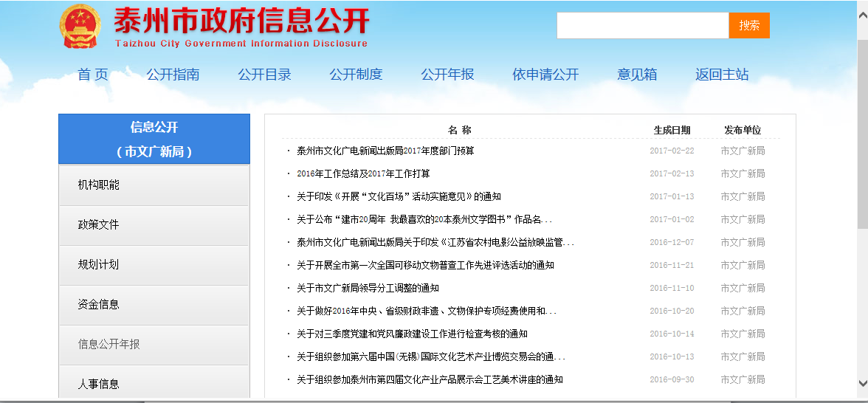Go to 公开指南 in the navigation bar
The width and height of the screenshot is (868, 403).
(173, 75)
